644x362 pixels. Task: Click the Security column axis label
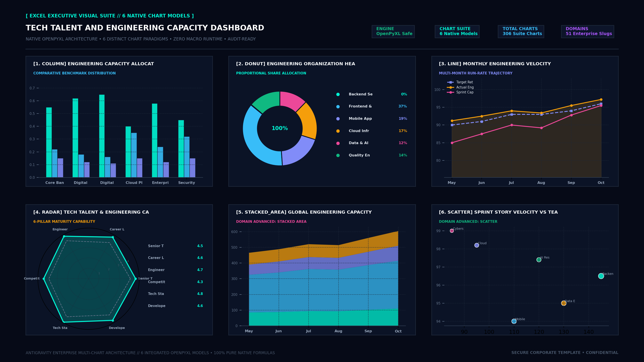tap(186, 183)
